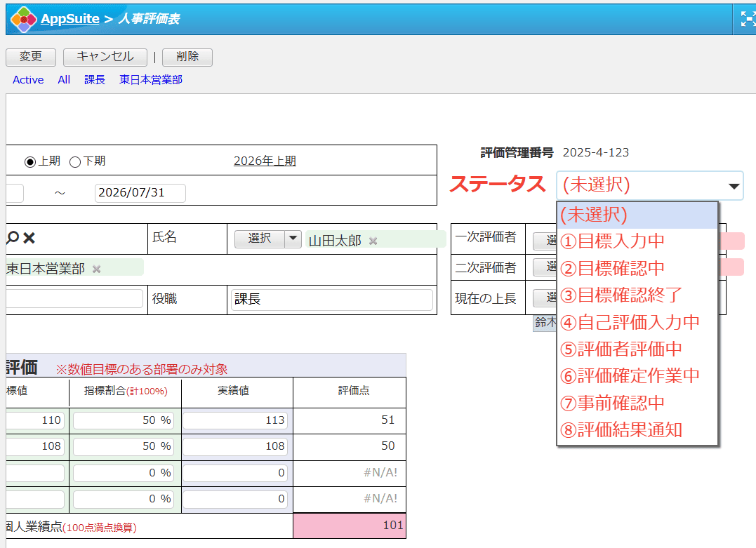Click the 役職 field containing 課長
This screenshot has height=548, width=756.
332,300
